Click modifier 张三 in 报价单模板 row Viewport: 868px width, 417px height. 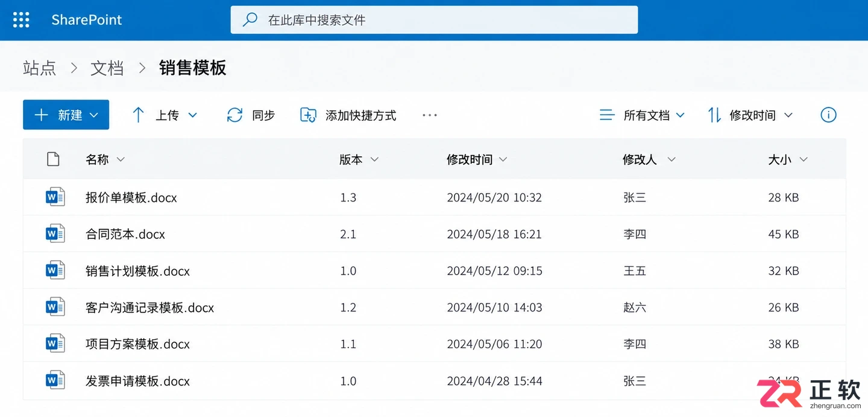(635, 197)
